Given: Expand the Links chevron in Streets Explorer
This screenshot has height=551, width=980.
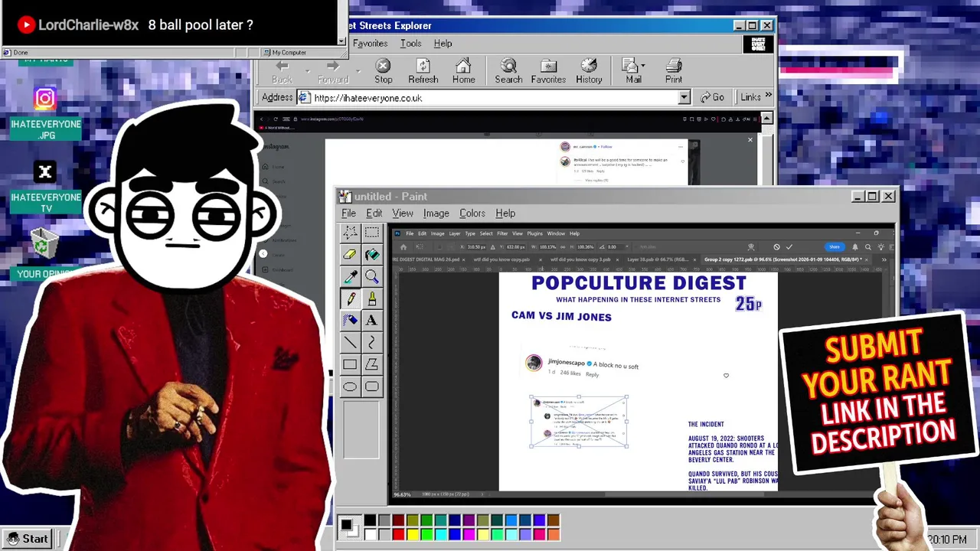Looking at the screenshot, I should point(768,96).
